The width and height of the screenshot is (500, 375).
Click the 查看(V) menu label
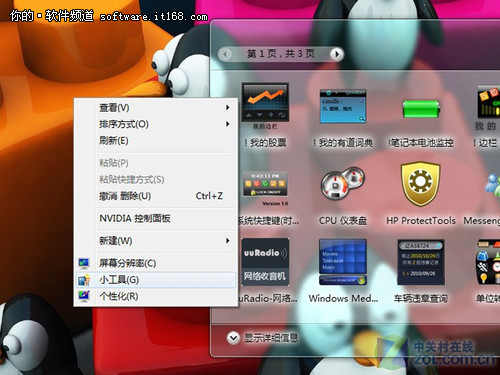114,108
